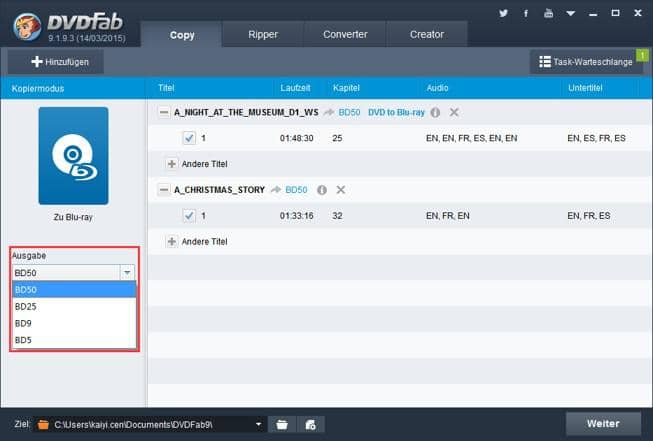Click the green task count badge
The image size is (653, 441).
642,55
